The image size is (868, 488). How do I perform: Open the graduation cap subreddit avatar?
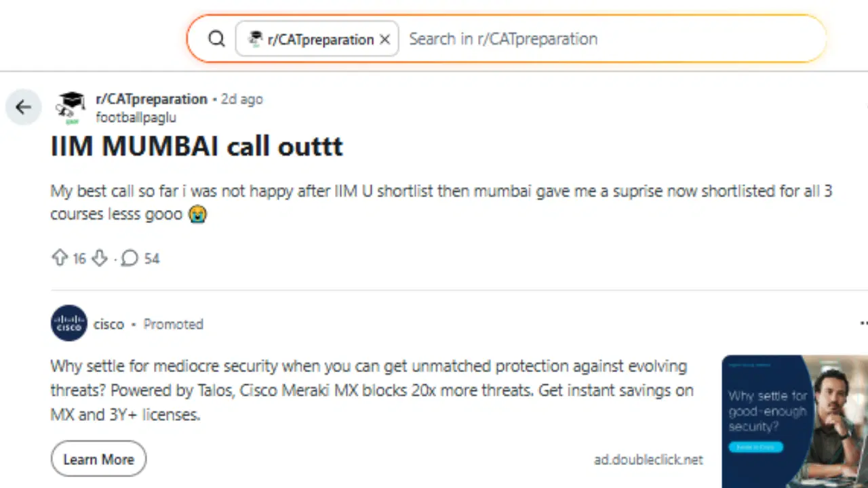[x=70, y=106]
